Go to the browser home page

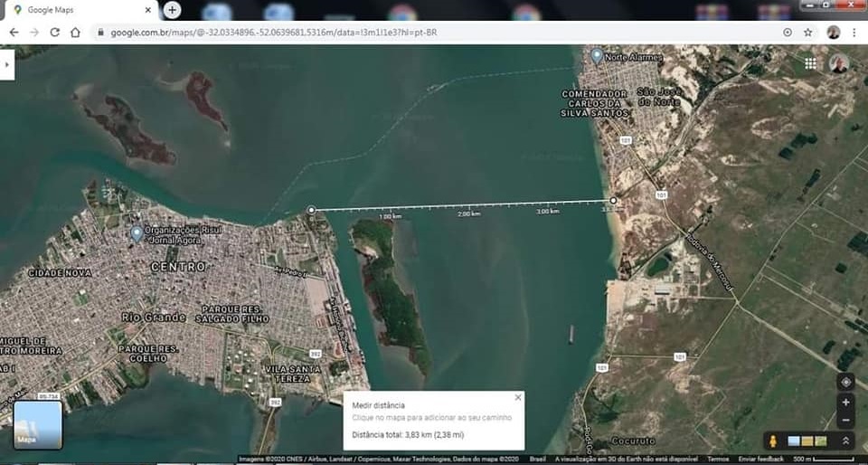[75, 32]
